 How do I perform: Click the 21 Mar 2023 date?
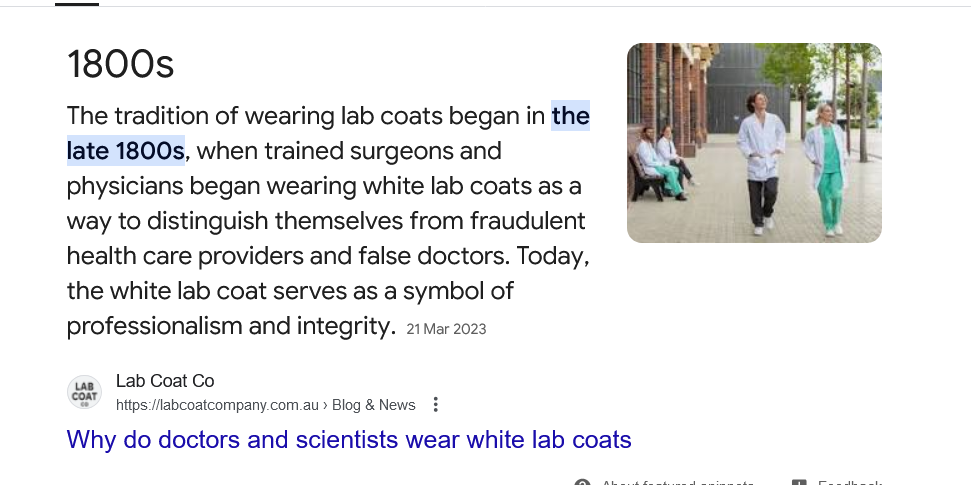(x=446, y=329)
